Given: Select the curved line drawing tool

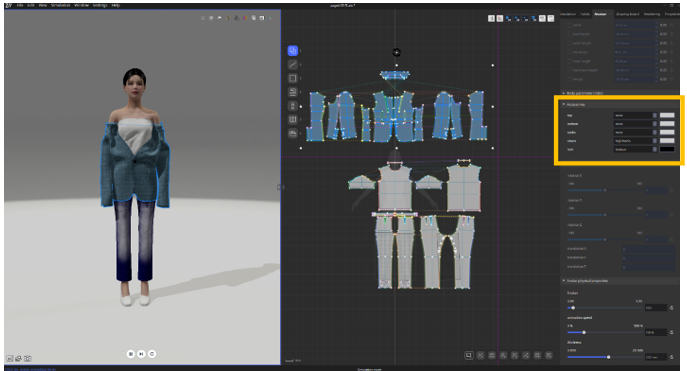Looking at the screenshot, I should (x=293, y=64).
